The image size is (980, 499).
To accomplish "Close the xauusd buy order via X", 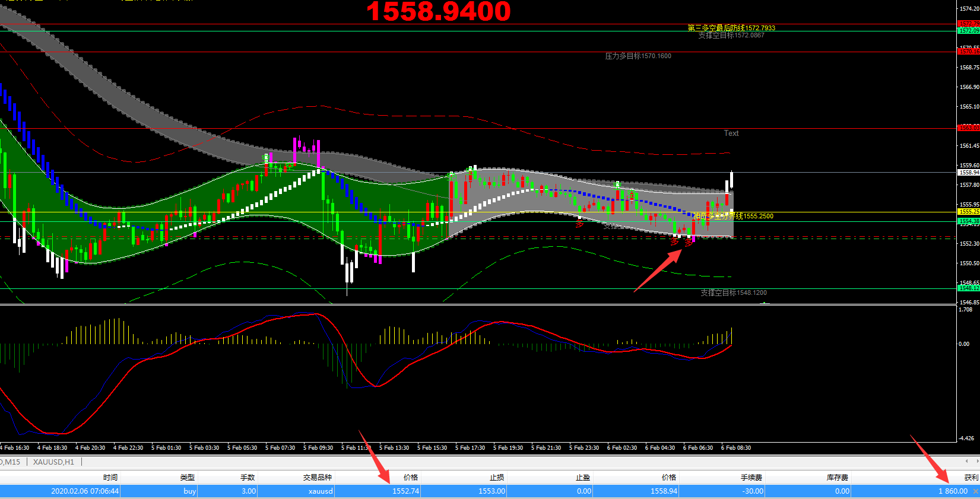I will coord(975,491).
